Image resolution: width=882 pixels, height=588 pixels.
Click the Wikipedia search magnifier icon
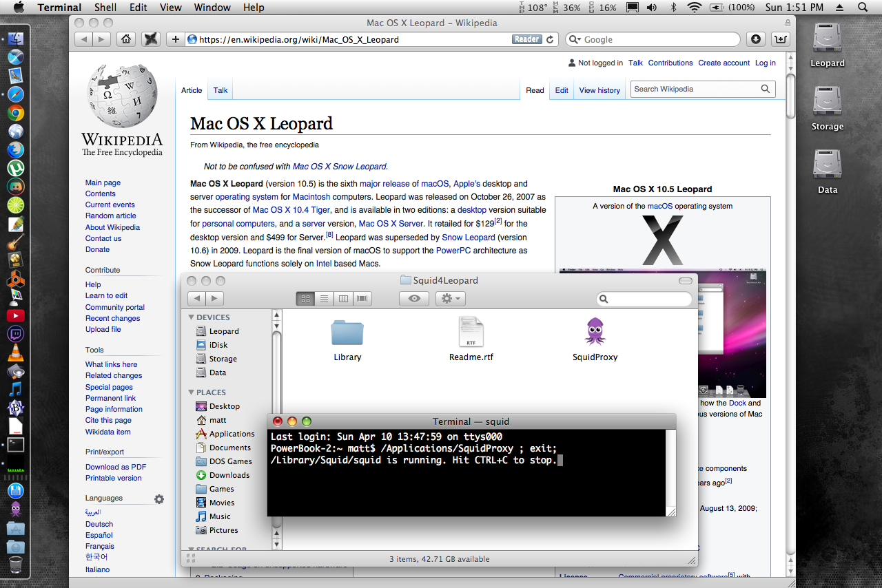click(x=765, y=89)
